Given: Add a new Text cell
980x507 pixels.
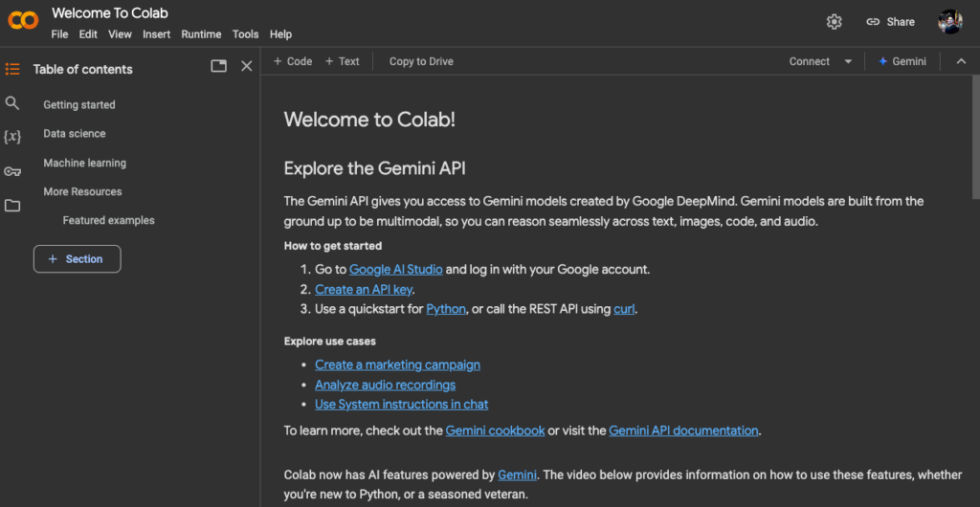Looking at the screenshot, I should (x=342, y=61).
